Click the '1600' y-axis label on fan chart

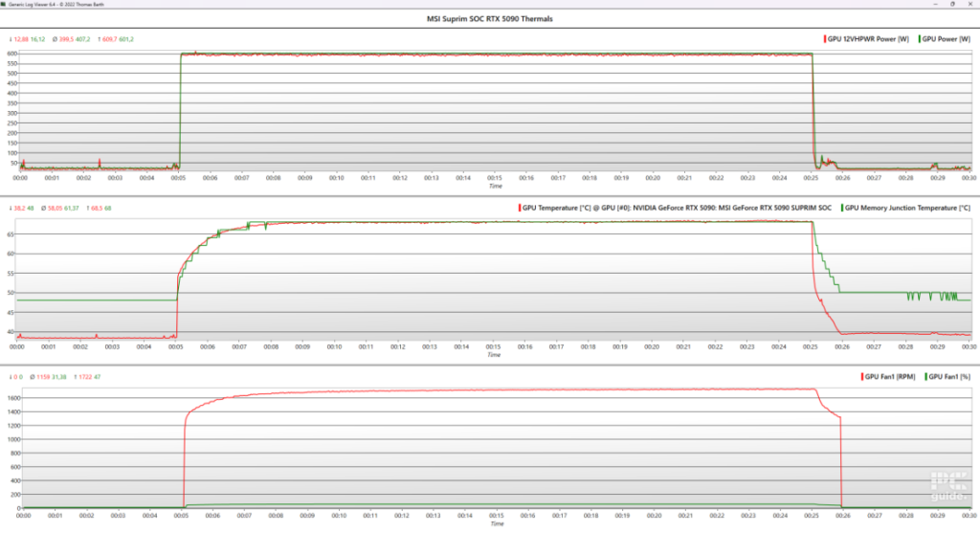[13, 398]
